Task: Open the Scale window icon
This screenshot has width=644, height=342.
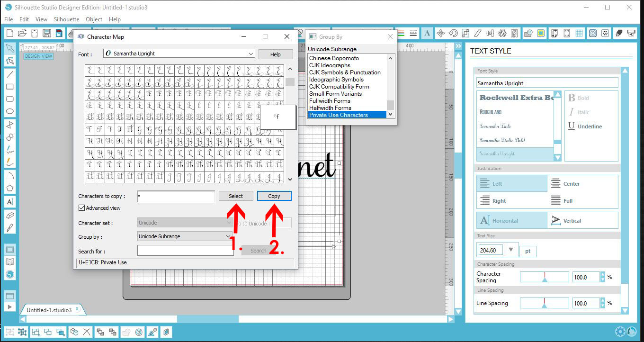Action: pos(465,33)
